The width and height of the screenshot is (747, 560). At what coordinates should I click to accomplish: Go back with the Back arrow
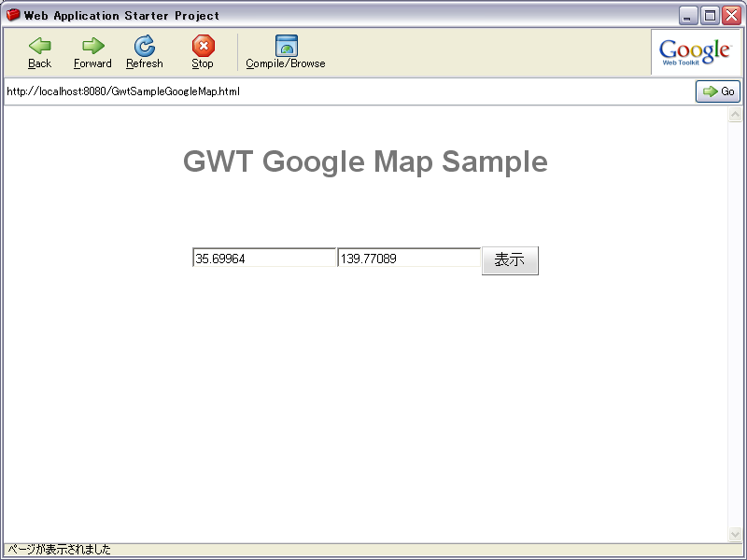[39, 52]
